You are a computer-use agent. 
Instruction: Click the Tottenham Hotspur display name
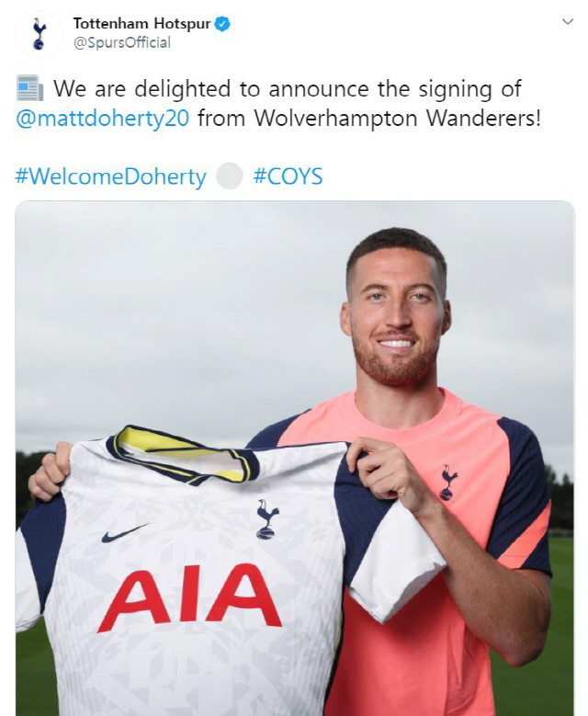point(142,23)
